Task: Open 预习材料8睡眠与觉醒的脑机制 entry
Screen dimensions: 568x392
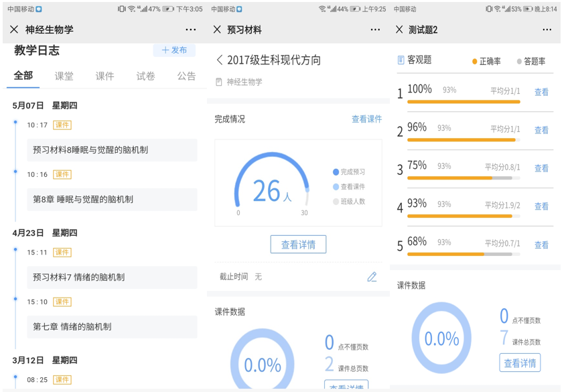Action: (x=112, y=150)
